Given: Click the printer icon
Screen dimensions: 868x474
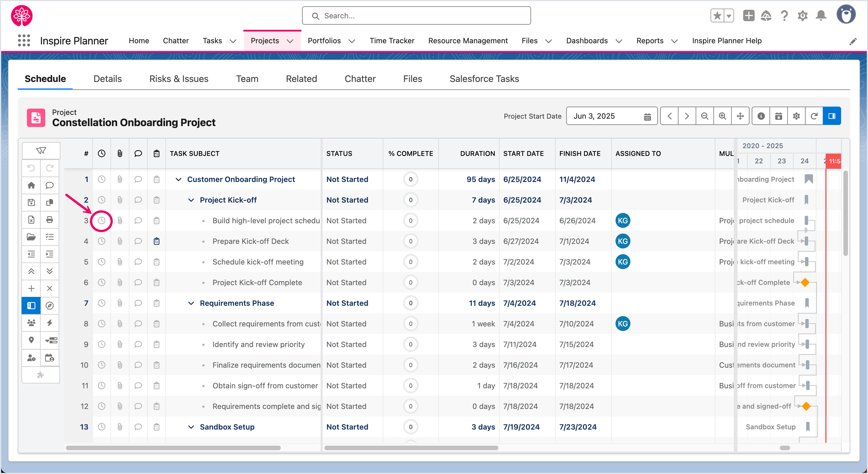Looking at the screenshot, I should [x=50, y=220].
